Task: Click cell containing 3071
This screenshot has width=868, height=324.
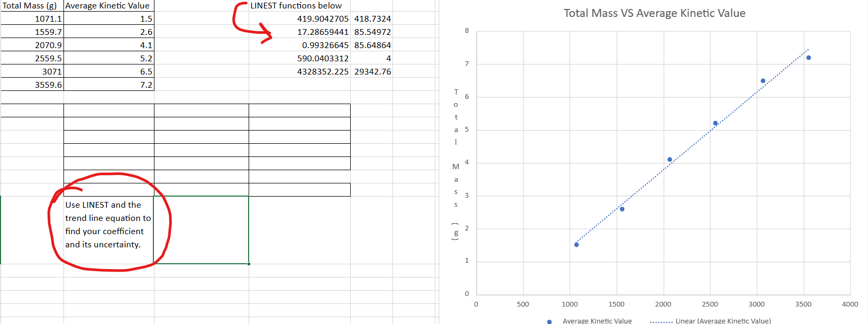Action: point(32,71)
